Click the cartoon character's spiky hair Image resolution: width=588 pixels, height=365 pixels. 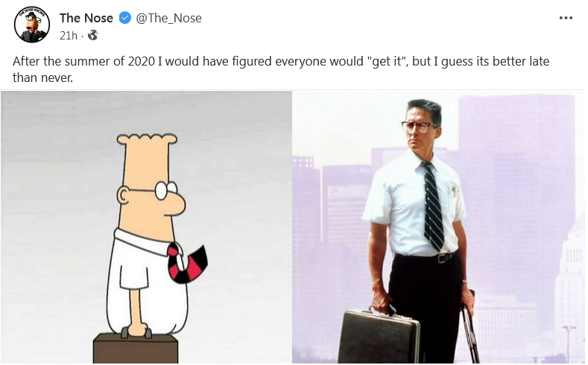tap(147, 139)
